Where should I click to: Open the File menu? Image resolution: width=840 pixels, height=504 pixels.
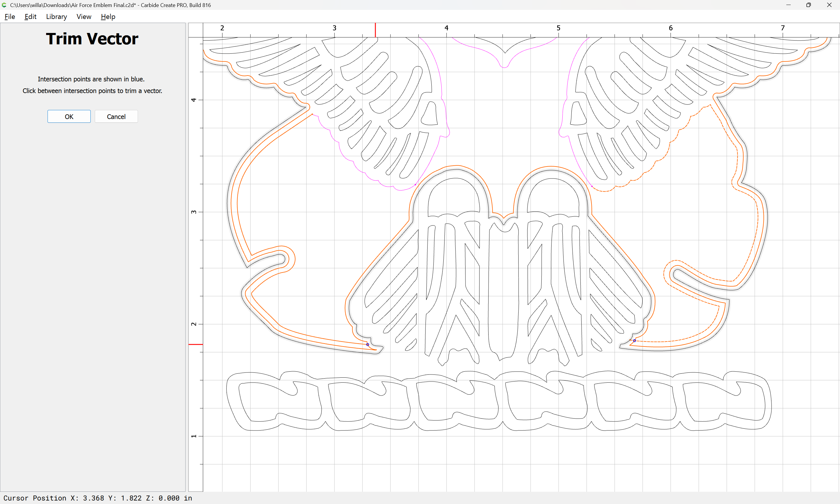click(10, 17)
